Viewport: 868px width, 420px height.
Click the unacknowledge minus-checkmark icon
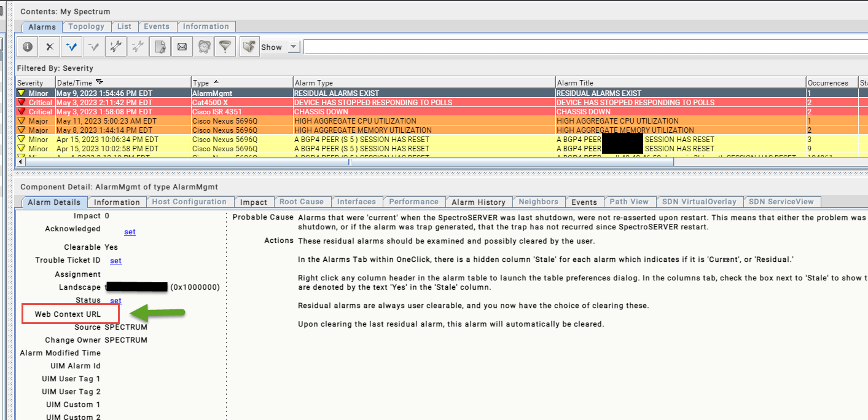[94, 47]
